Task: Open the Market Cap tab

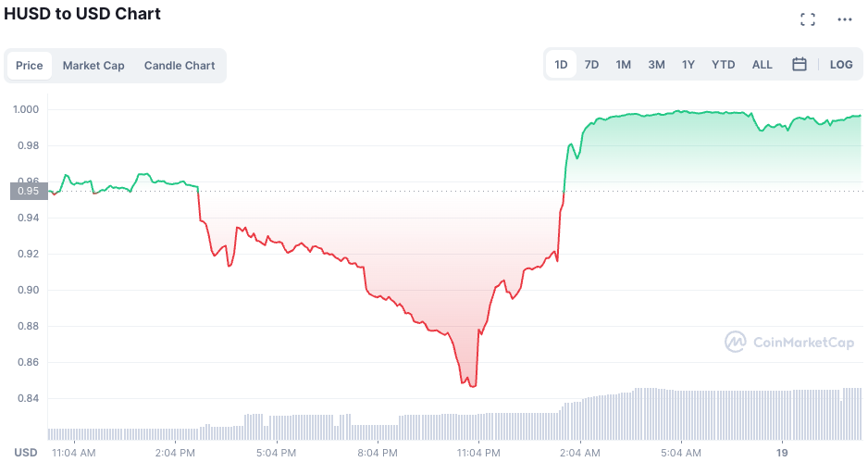Action: pyautogui.click(x=93, y=66)
